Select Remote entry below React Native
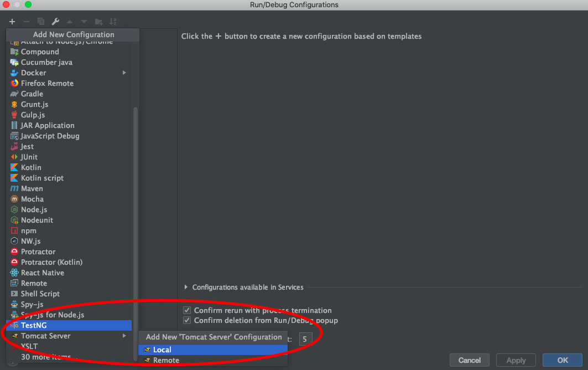 coord(69,283)
